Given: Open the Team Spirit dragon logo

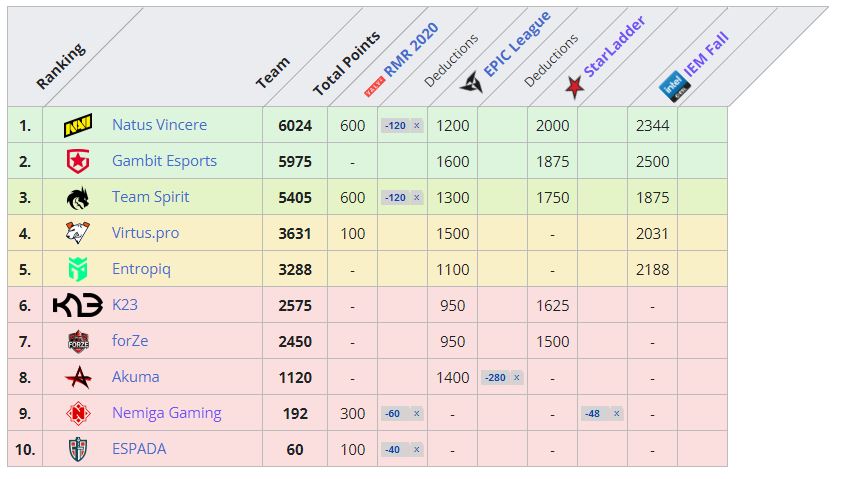Looking at the screenshot, I should click(78, 198).
